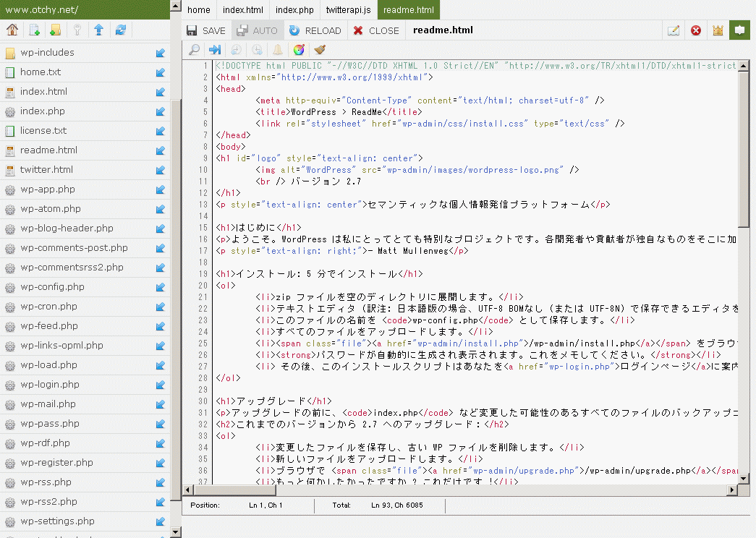
Task: Click the bell icon in editor toolbar
Action: point(278,49)
